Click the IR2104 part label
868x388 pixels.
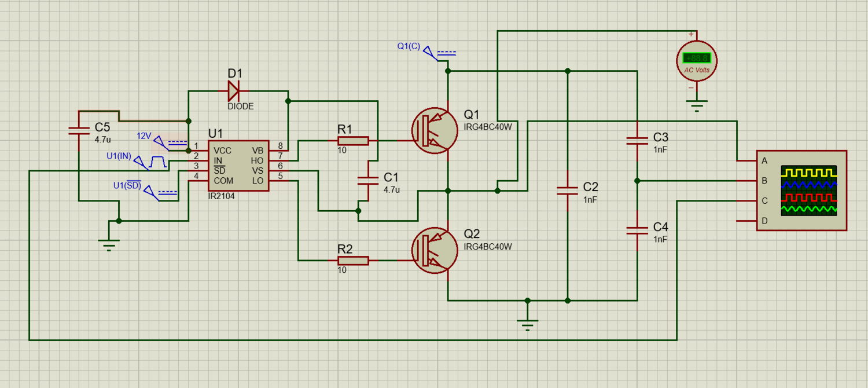[x=222, y=196]
